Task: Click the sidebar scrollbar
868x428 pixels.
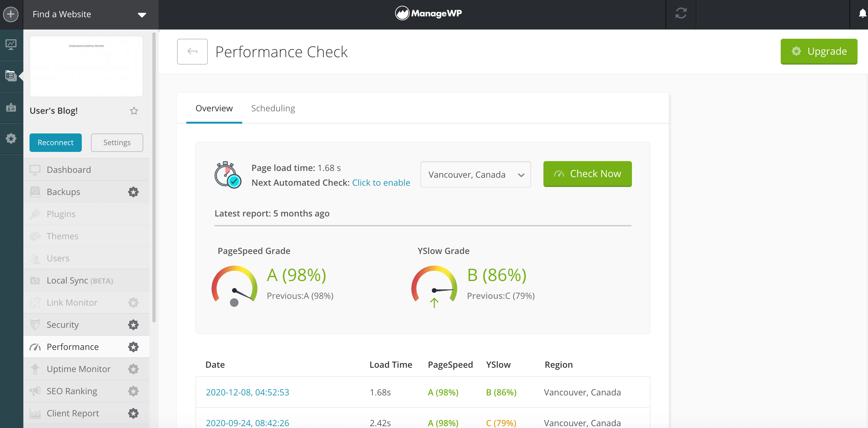Action: pos(154,177)
